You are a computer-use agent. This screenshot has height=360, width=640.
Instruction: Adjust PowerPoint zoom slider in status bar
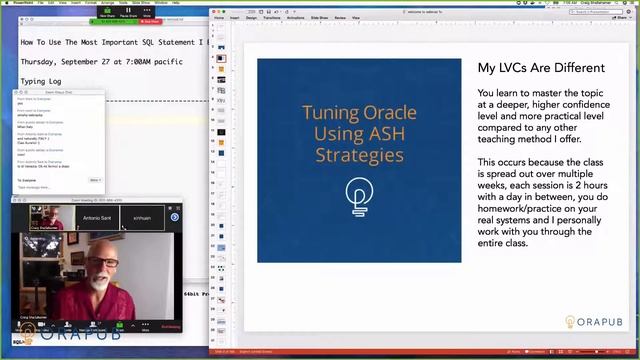point(596,351)
